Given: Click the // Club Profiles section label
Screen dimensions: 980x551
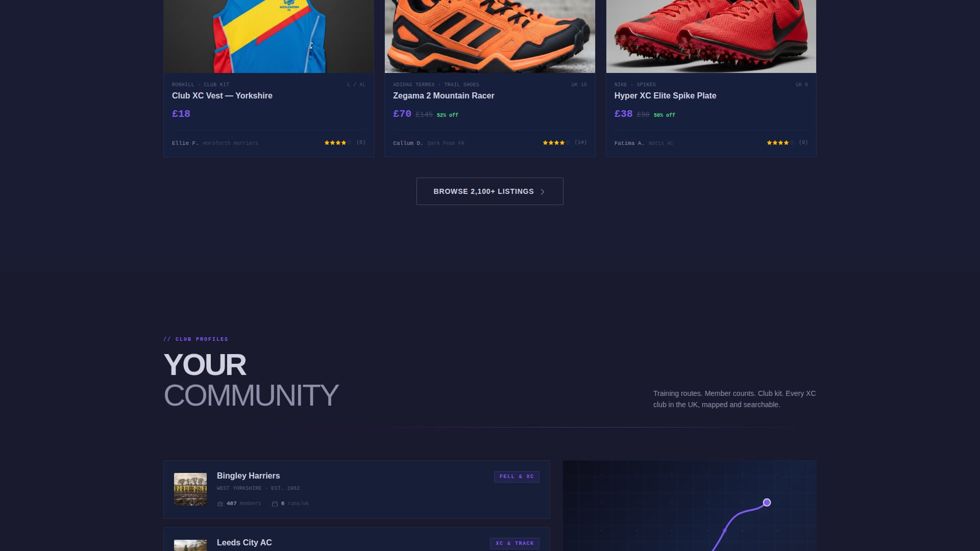Looking at the screenshot, I should coord(196,339).
